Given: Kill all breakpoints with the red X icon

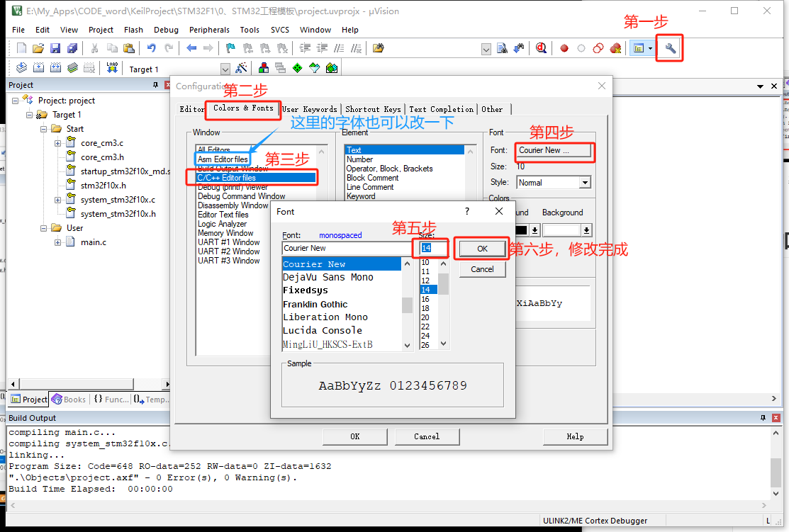Looking at the screenshot, I should point(615,48).
